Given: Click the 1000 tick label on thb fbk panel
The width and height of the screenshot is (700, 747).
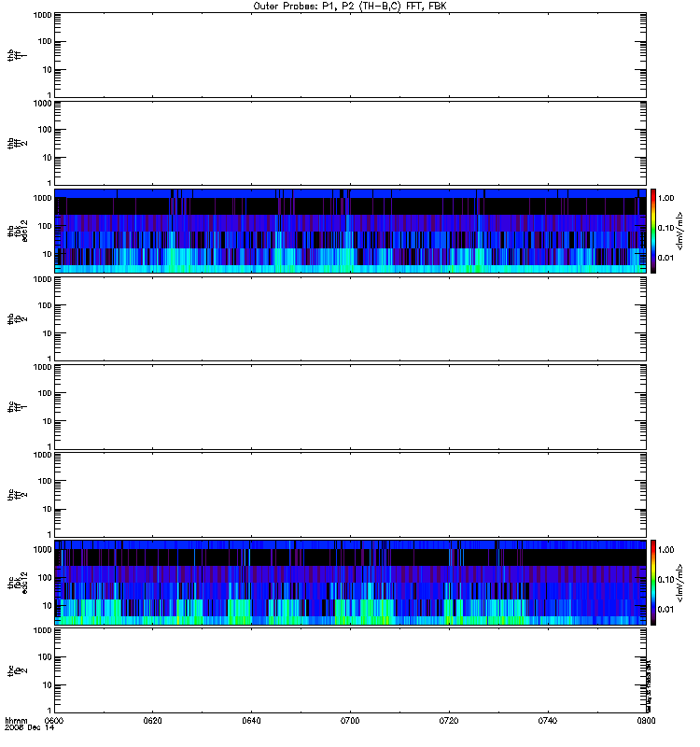Looking at the screenshot, I should (x=42, y=198).
